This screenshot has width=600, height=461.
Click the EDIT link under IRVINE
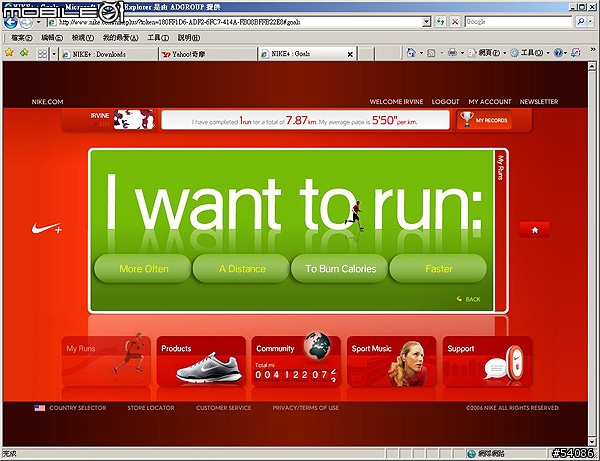coord(104,124)
